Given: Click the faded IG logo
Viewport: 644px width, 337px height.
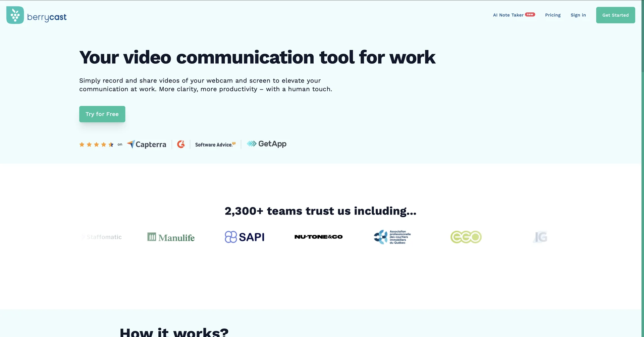Looking at the screenshot, I should 540,237.
